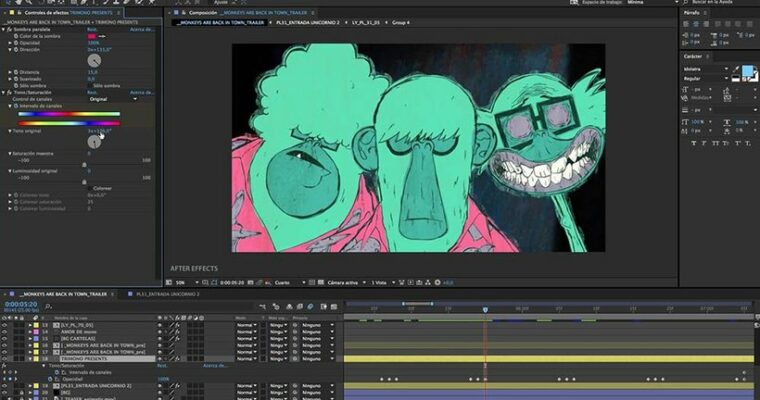Click the eyedropper next to shadow color swatch
This screenshot has height=400, width=760.
[x=102, y=36]
